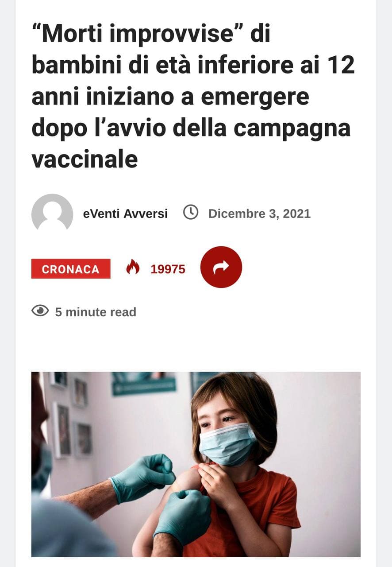Open the CRONACA category tag

(71, 268)
